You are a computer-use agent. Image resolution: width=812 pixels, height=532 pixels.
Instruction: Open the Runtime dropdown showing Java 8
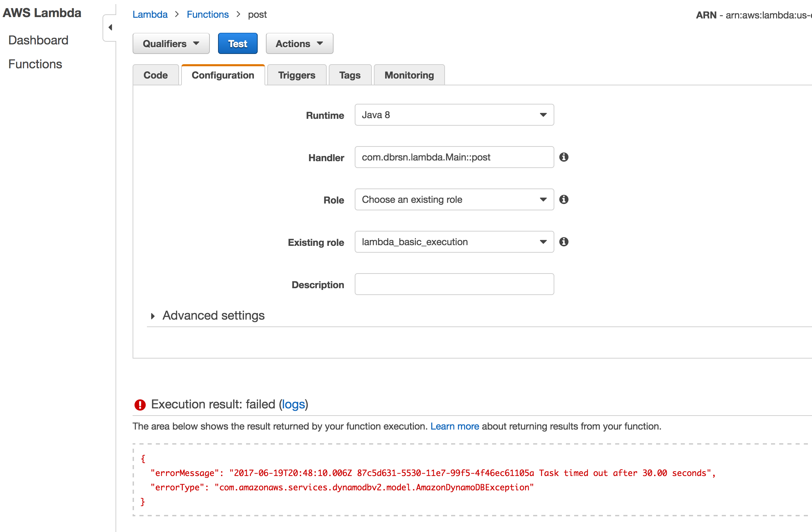click(454, 115)
